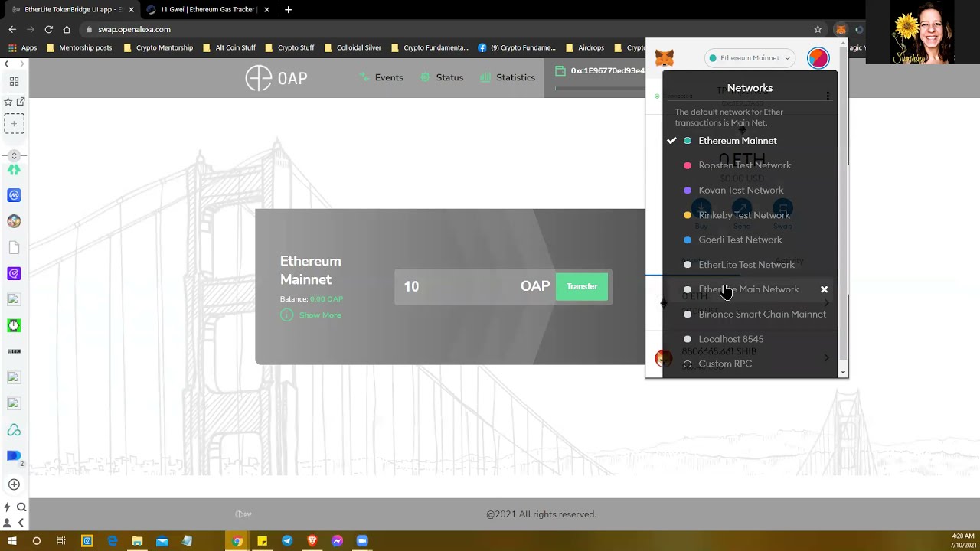This screenshot has width=980, height=551.
Task: Open Microsoft Edge from taskbar
Action: tap(113, 541)
